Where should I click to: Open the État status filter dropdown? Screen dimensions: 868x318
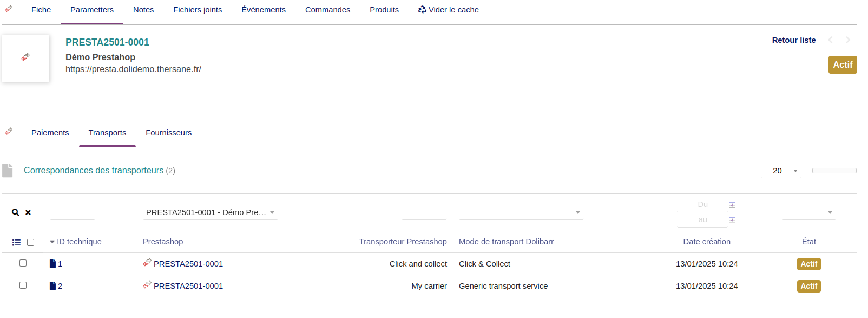pos(809,212)
